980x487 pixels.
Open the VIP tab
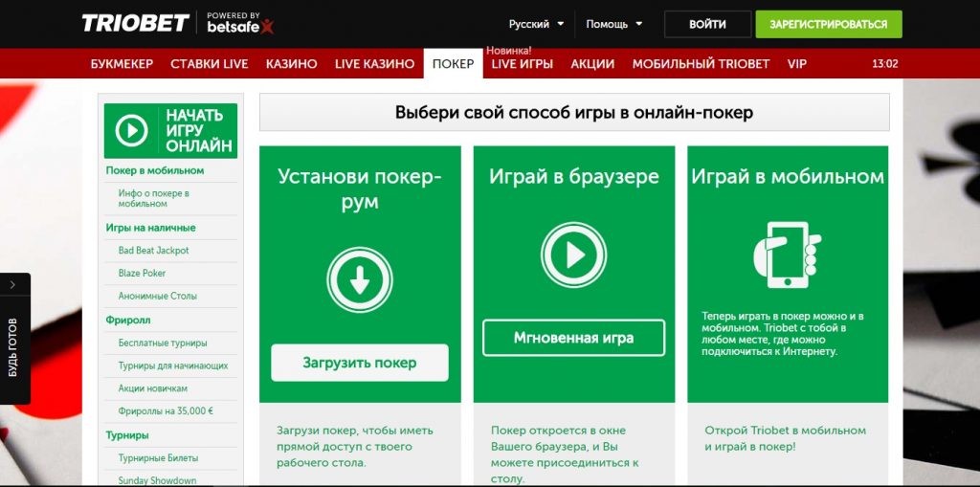tap(797, 64)
